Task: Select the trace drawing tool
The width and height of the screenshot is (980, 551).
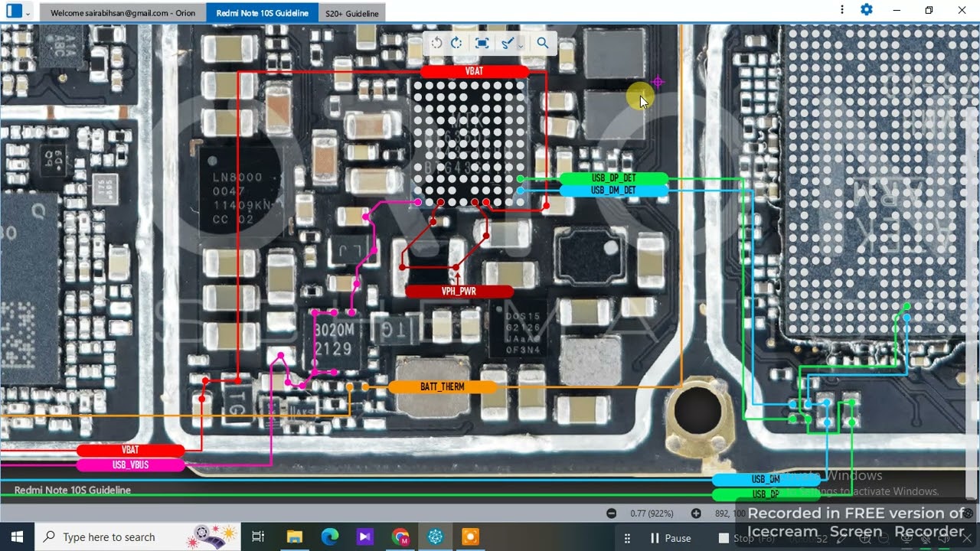Action: 507,43
